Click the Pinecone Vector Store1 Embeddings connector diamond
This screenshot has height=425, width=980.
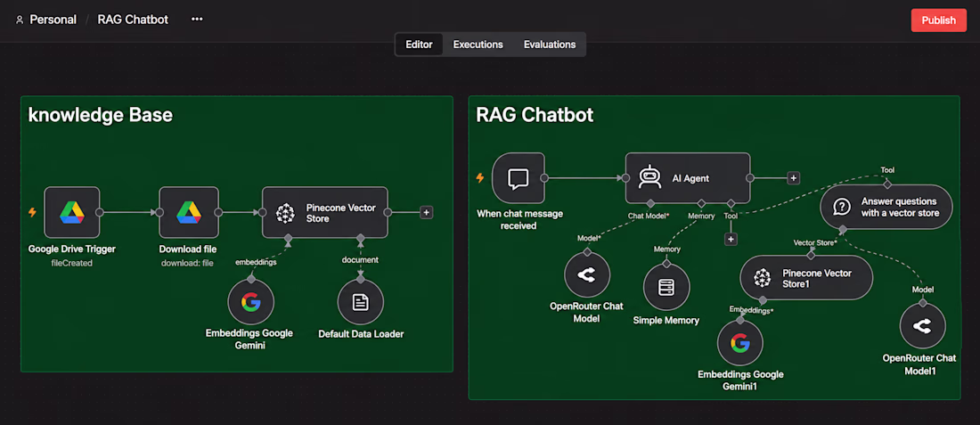coord(763,300)
